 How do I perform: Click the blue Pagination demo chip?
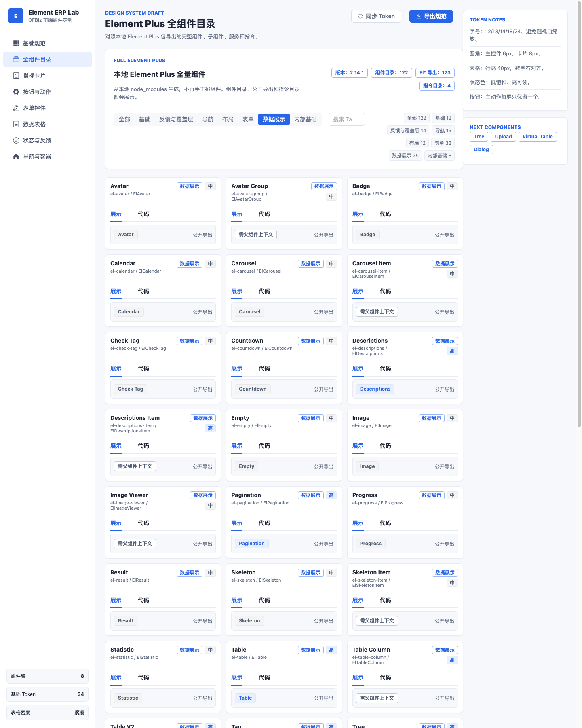click(252, 544)
